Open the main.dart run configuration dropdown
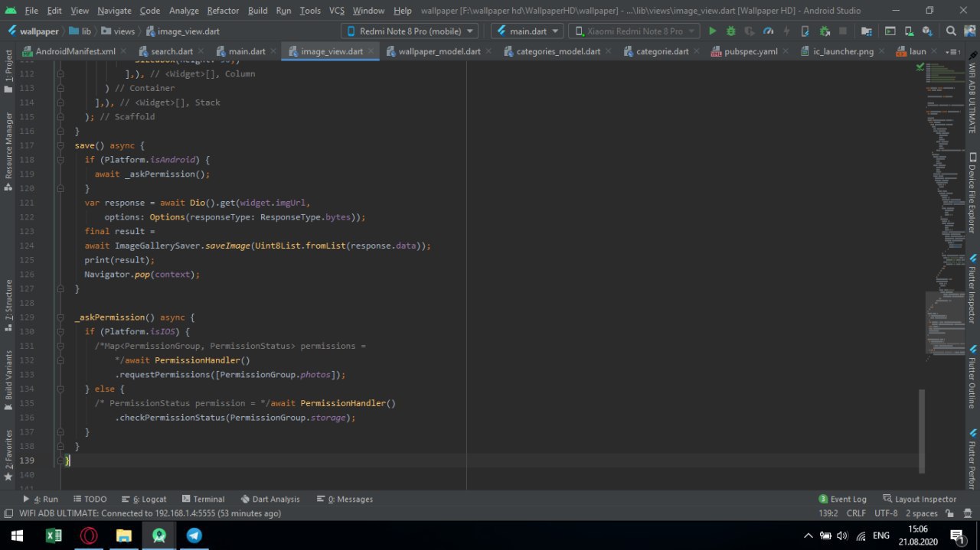The width and height of the screenshot is (980, 550). [x=527, y=31]
